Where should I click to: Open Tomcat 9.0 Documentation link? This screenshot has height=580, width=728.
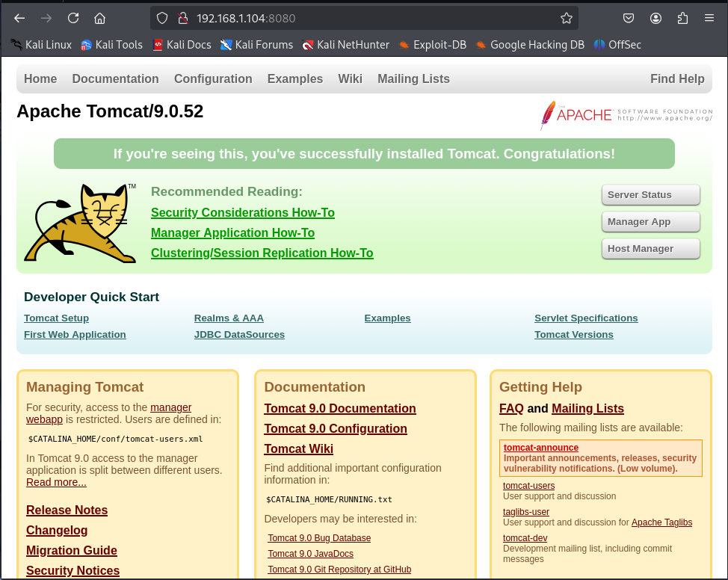tap(340, 409)
